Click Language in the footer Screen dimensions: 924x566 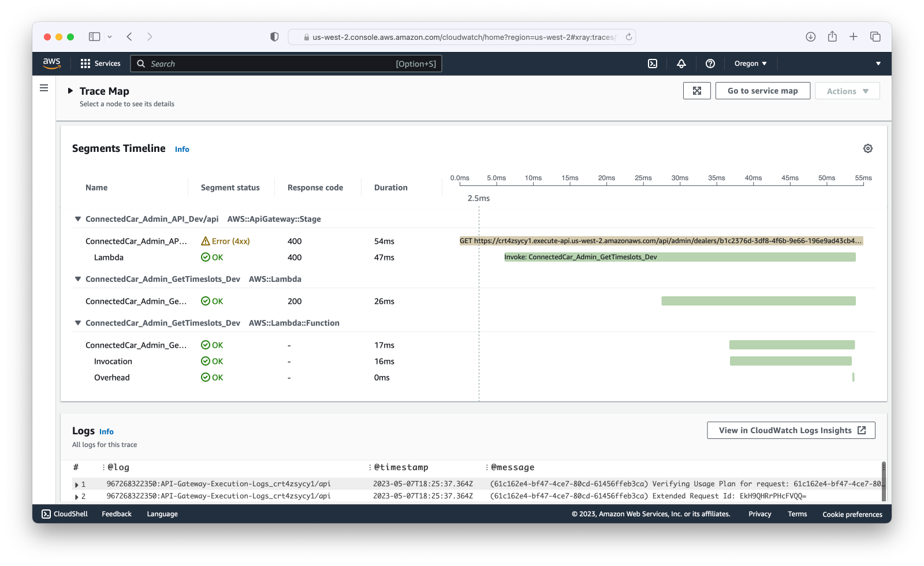(x=162, y=514)
